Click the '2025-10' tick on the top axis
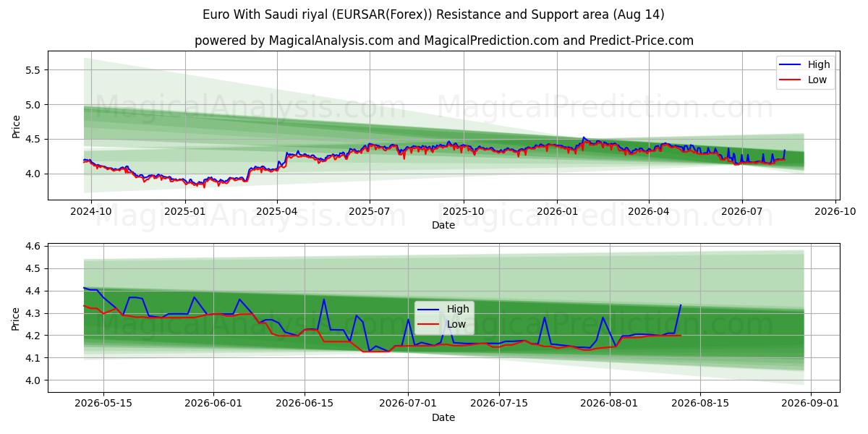Screen dimensions: 868x434 click(464, 210)
